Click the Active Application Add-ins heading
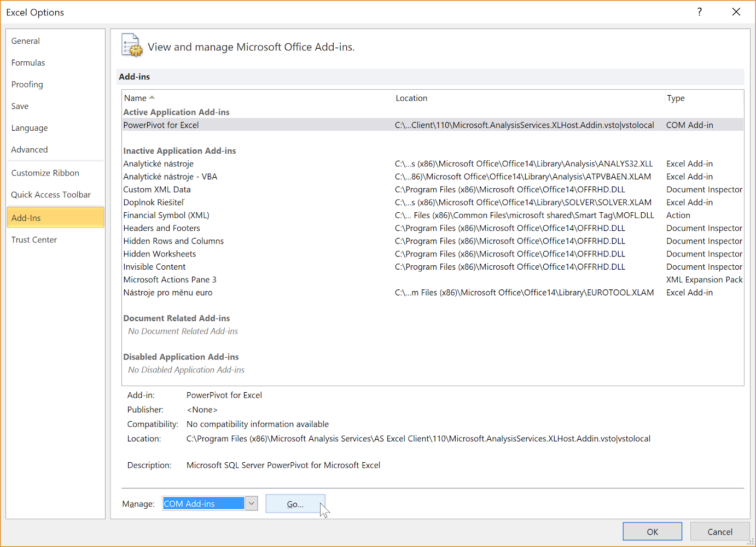Image resolution: width=756 pixels, height=547 pixels. coord(176,112)
